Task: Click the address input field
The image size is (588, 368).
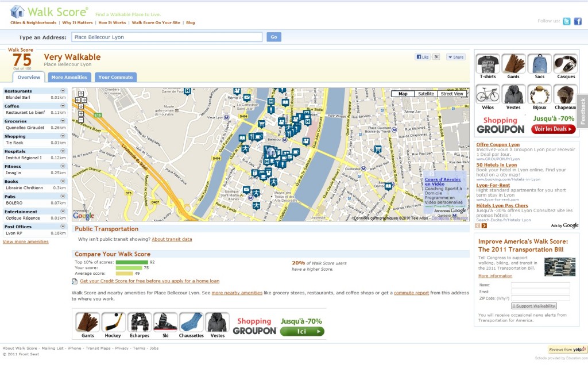Action: (167, 37)
